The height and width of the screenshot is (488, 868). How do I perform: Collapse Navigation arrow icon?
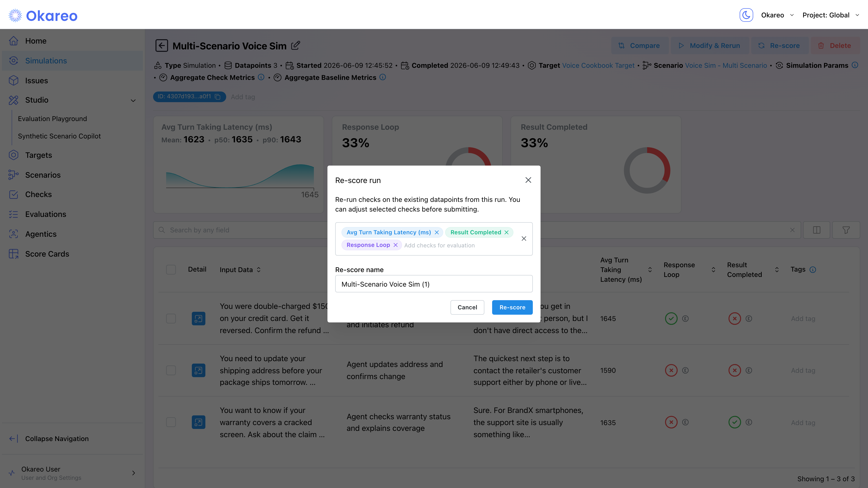tap(14, 438)
